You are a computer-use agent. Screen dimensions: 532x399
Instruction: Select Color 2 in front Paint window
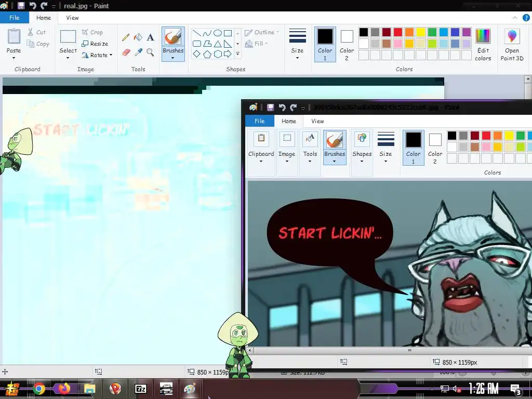(x=435, y=148)
